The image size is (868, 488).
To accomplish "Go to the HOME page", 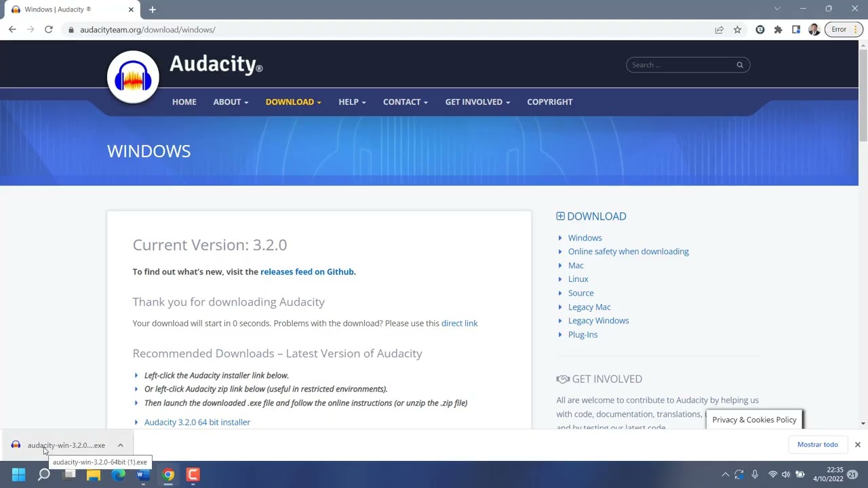I will 184,102.
